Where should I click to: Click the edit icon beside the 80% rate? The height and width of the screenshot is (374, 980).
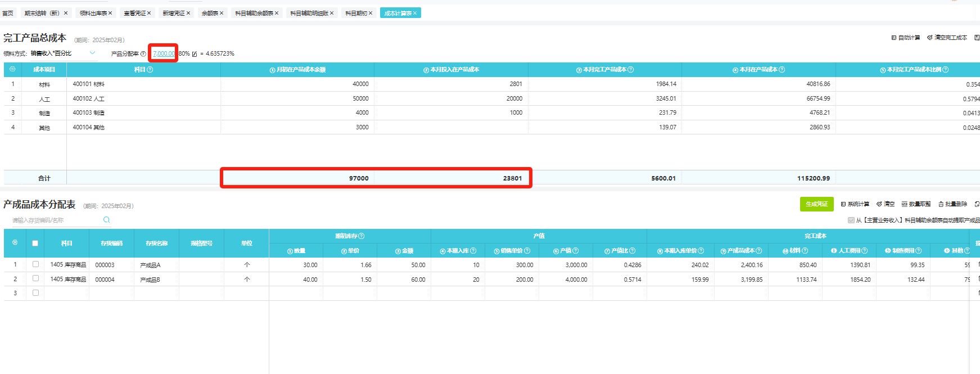click(x=195, y=54)
